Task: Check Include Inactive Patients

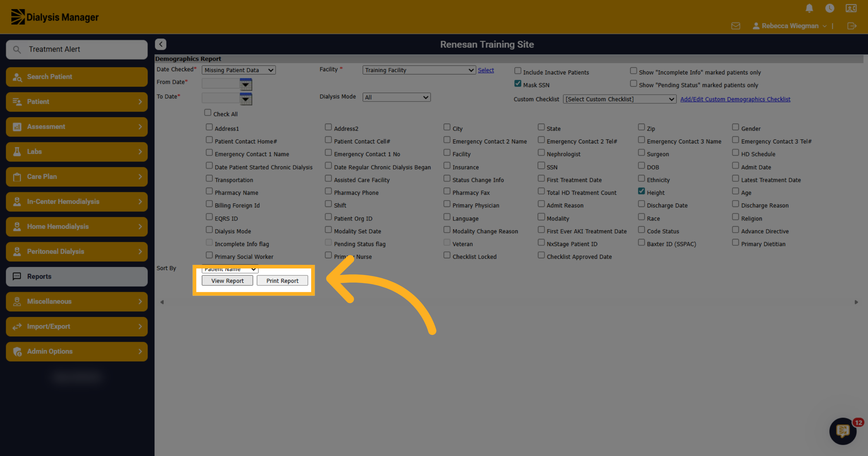Action: click(518, 71)
